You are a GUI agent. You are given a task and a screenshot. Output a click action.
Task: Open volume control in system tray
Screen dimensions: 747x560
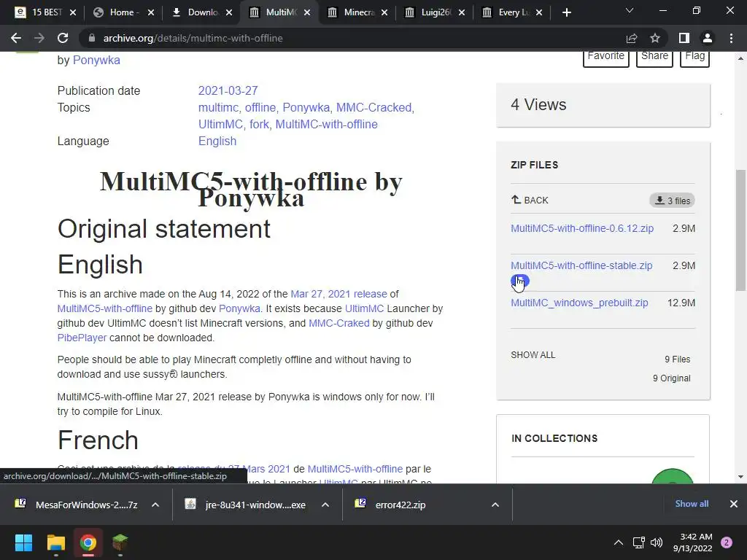click(657, 542)
